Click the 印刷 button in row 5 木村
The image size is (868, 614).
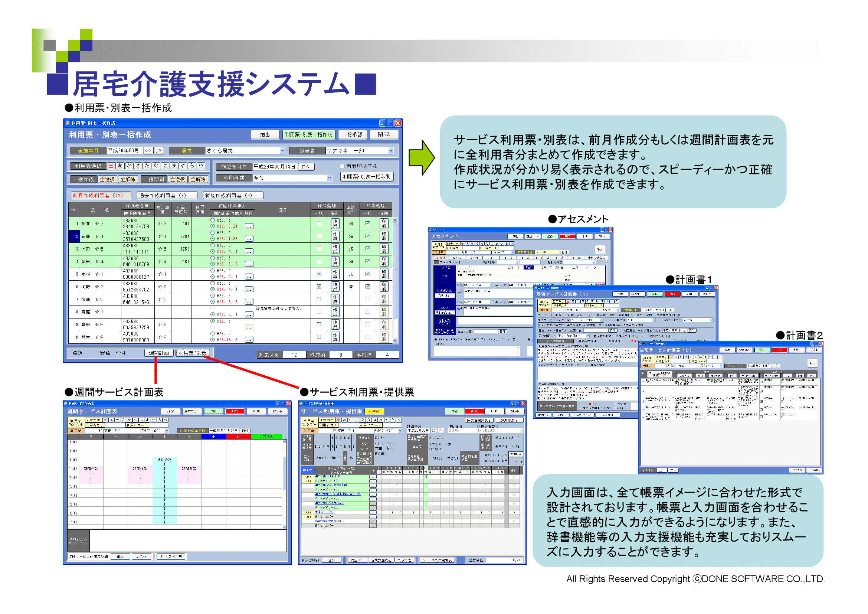[384, 274]
